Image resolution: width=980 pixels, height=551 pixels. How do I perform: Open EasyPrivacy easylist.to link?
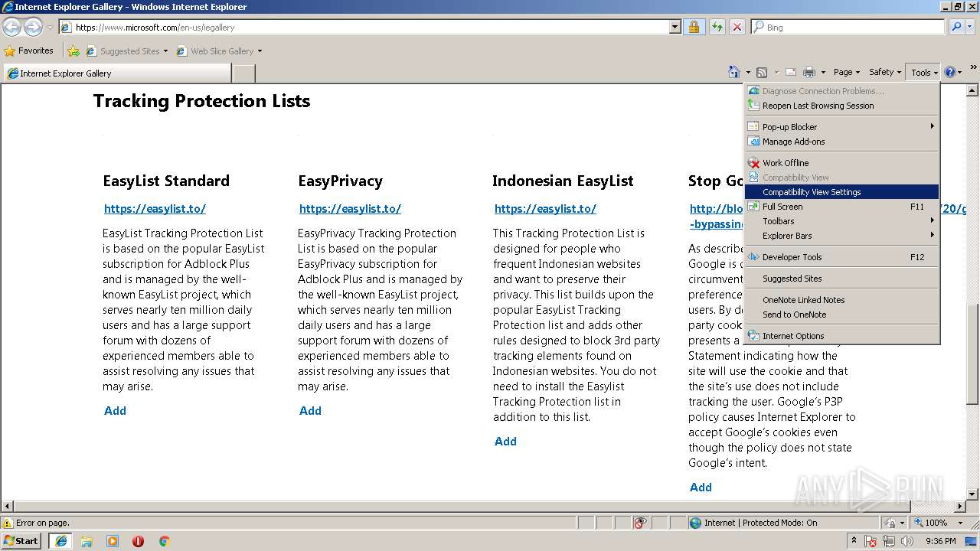(350, 208)
